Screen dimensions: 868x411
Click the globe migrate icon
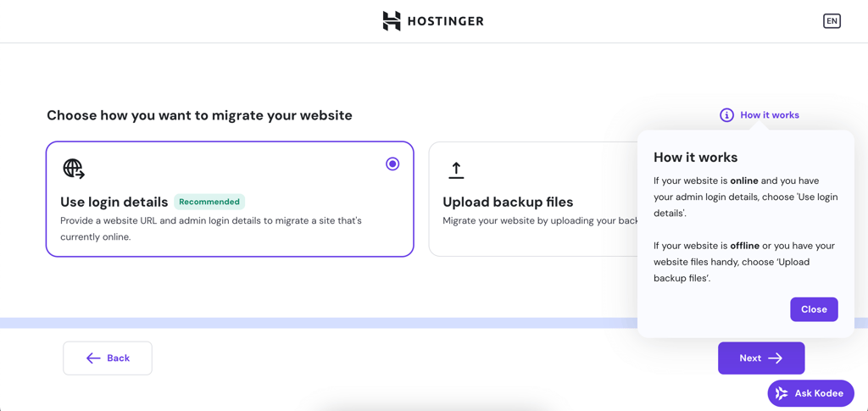point(74,169)
